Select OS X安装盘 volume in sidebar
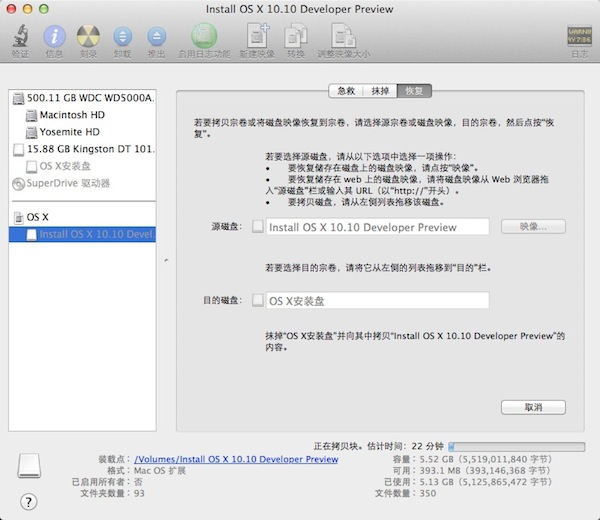This screenshot has width=600, height=520. [x=82, y=166]
